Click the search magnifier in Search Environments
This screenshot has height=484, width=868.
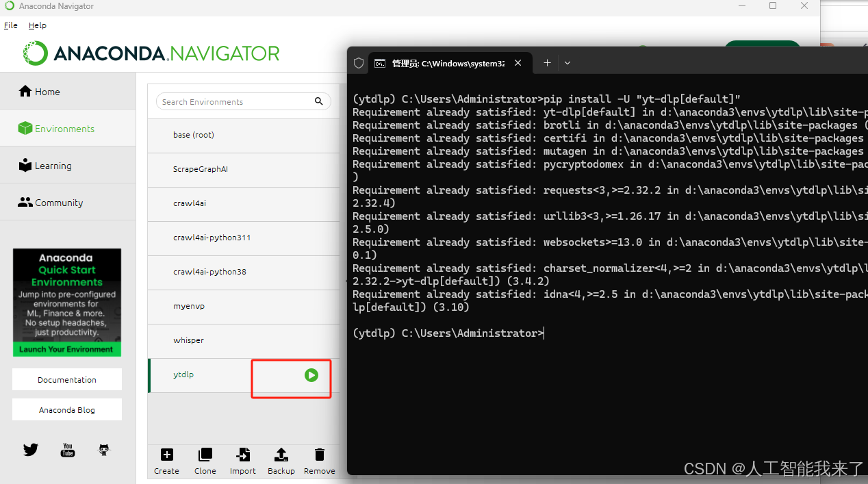click(318, 101)
